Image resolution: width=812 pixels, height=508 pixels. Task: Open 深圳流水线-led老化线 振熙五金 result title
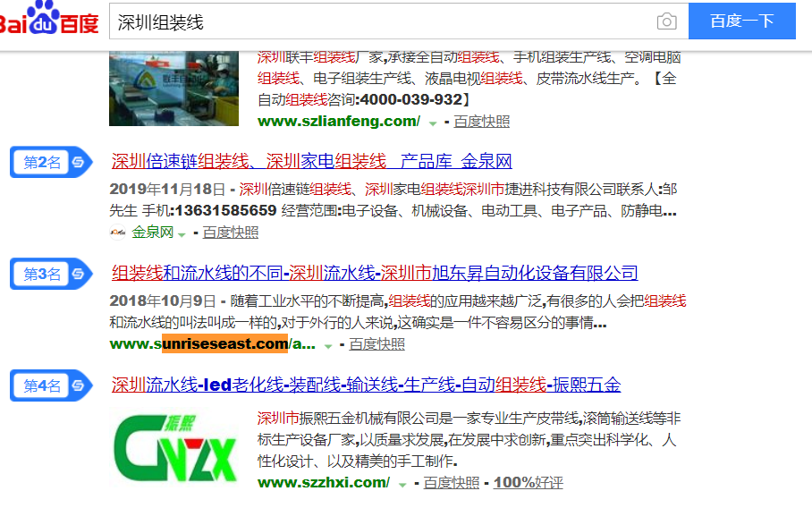366,385
